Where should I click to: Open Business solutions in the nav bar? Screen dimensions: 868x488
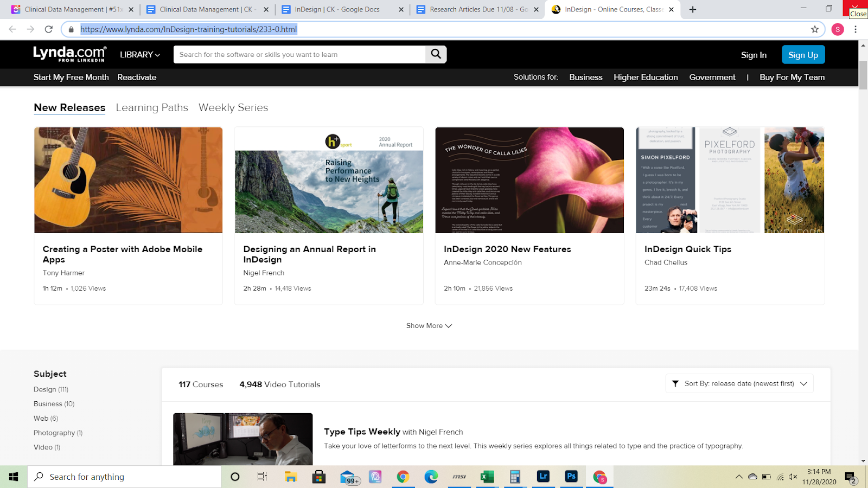pos(586,77)
